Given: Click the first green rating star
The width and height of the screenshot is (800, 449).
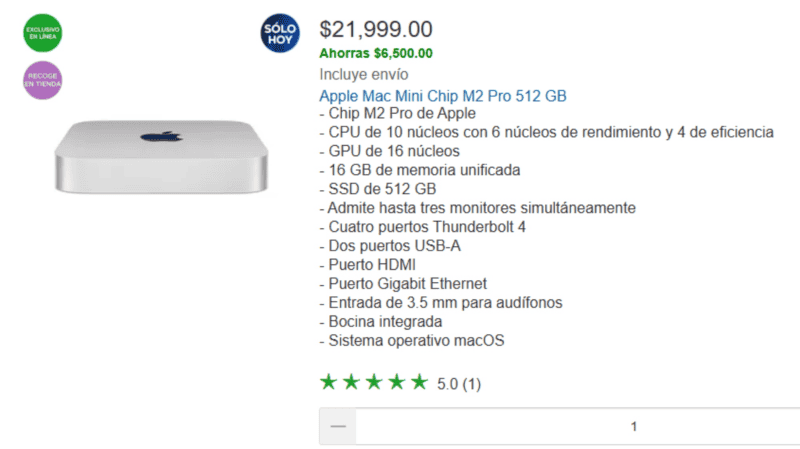Looking at the screenshot, I should tap(328, 382).
